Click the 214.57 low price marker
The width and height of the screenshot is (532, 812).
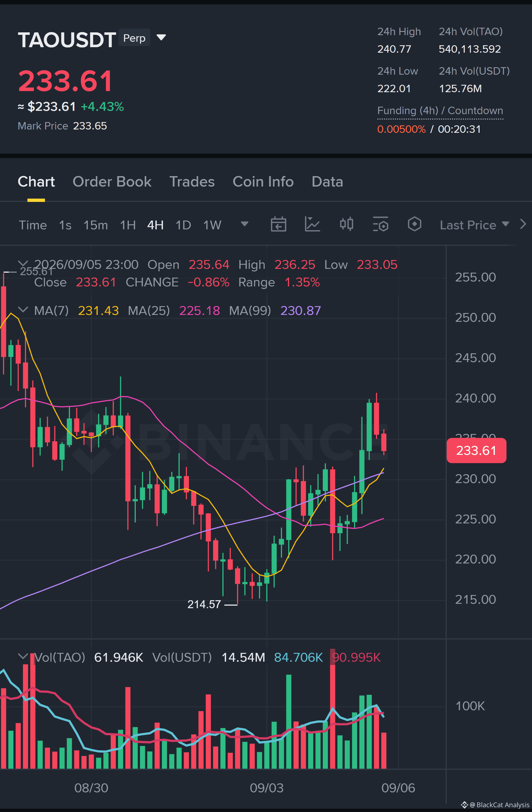point(204,604)
